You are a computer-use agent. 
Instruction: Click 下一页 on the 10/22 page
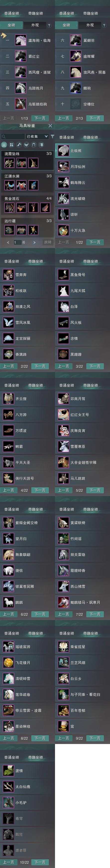[40, 862]
